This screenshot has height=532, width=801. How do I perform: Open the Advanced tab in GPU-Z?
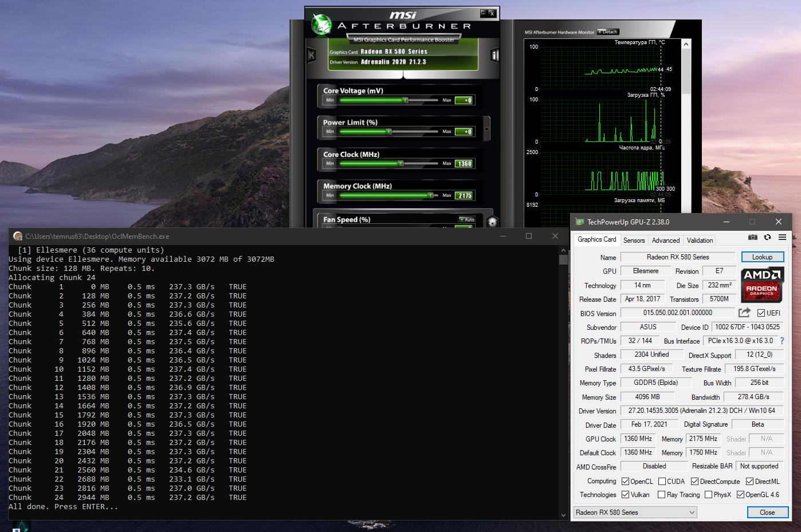[666, 241]
